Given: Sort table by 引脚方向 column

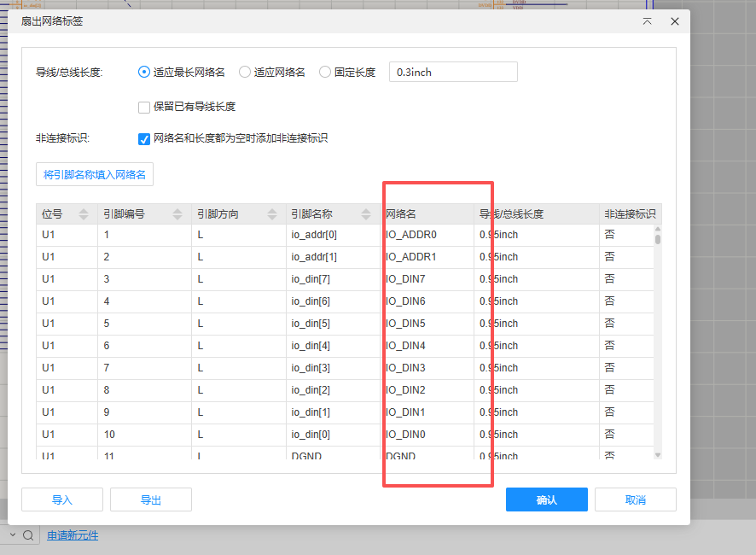Looking at the screenshot, I should pyautogui.click(x=271, y=214).
